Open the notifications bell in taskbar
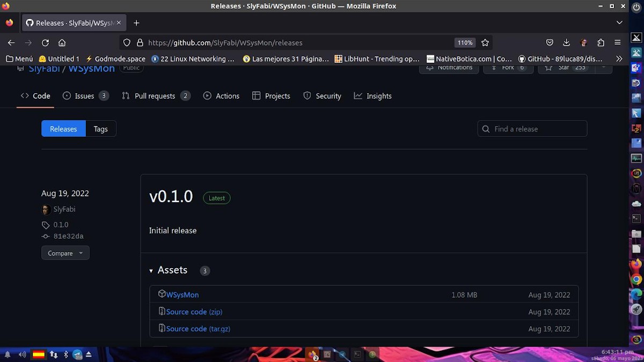Image resolution: width=644 pixels, height=362 pixels. tap(8, 354)
